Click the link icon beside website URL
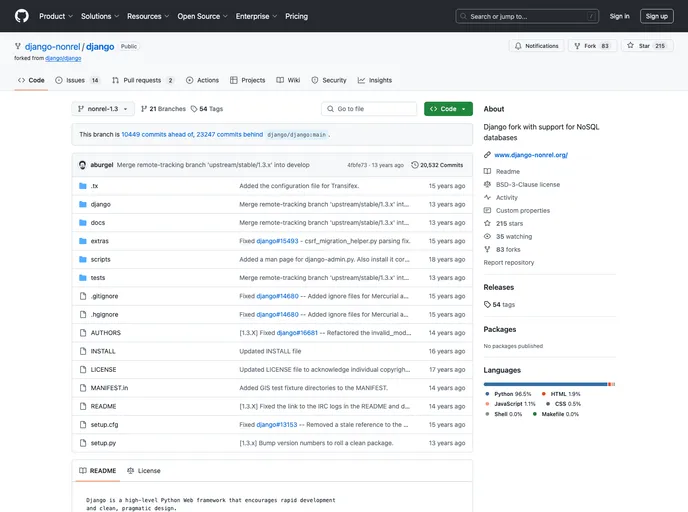688x512 pixels. 487,155
